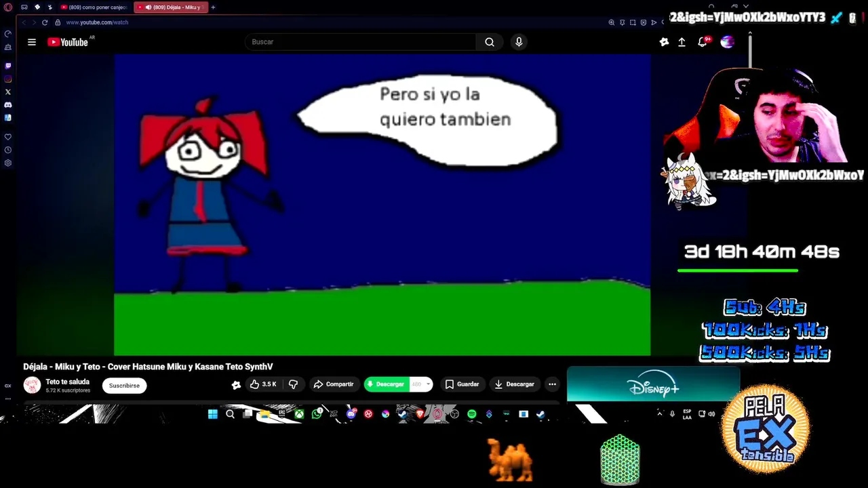Open Settings gear in Opera sidebar
Image resolution: width=868 pixels, height=488 pixels.
pos(8,163)
